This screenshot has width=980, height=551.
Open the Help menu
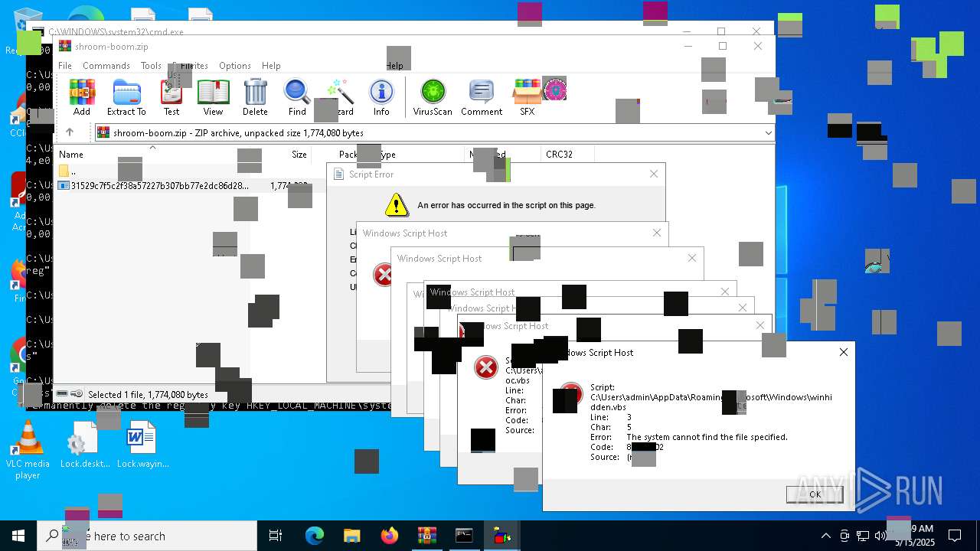[x=271, y=66]
